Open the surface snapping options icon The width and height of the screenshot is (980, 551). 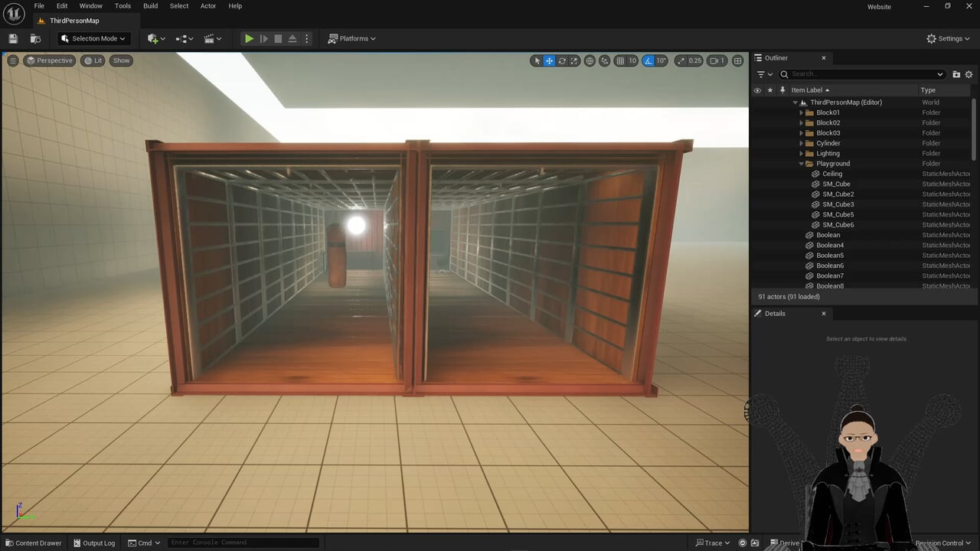[x=604, y=60]
